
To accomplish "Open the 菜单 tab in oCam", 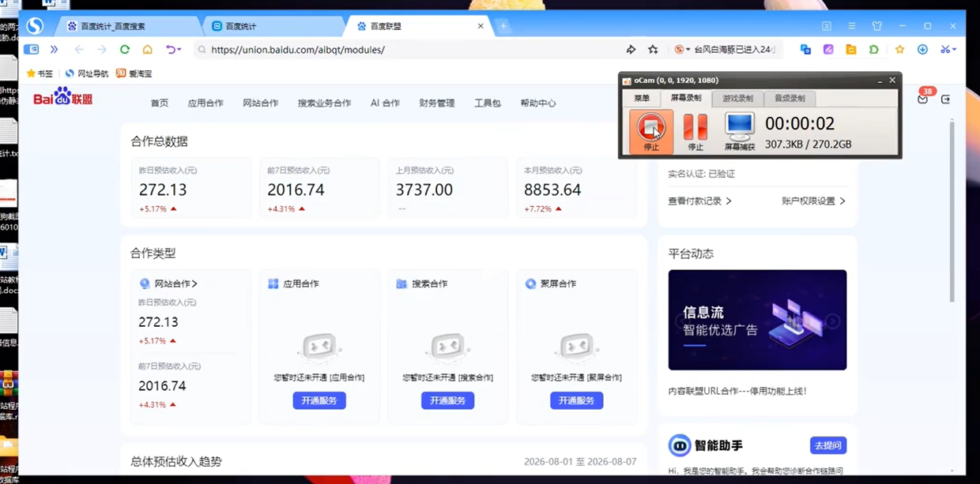I will coord(642,99).
